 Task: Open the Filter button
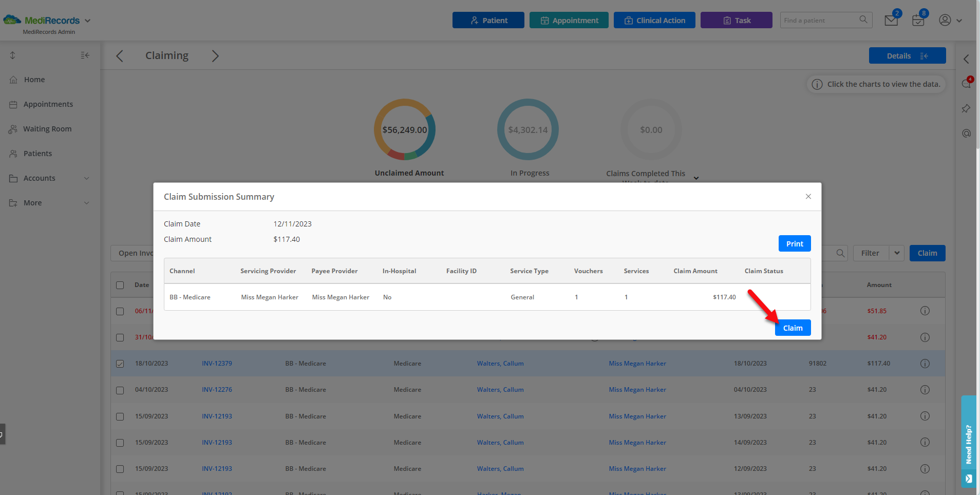pos(871,253)
